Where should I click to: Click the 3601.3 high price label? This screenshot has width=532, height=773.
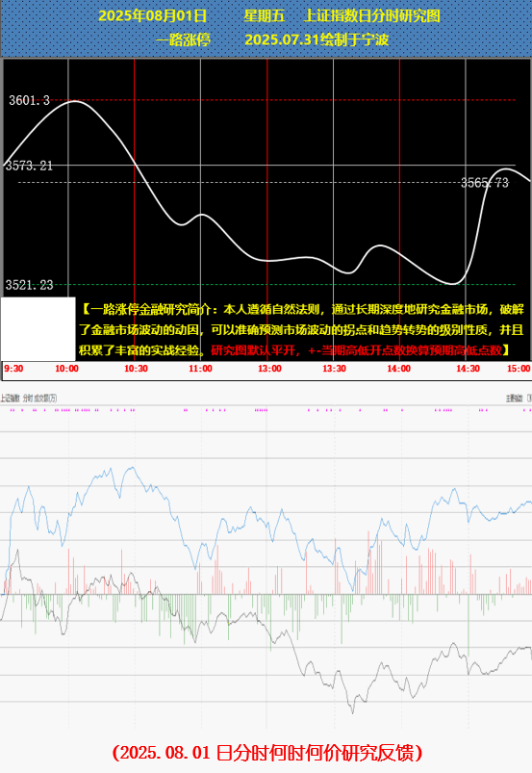30,100
